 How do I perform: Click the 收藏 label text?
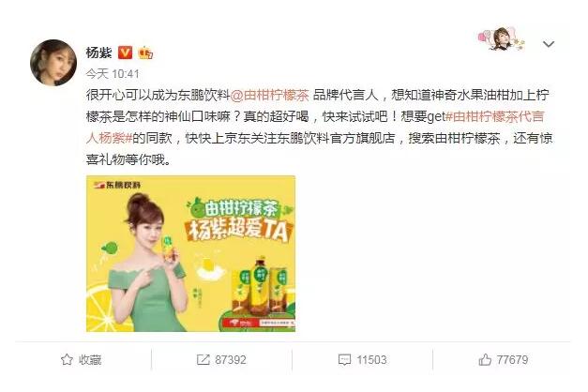(x=90, y=360)
